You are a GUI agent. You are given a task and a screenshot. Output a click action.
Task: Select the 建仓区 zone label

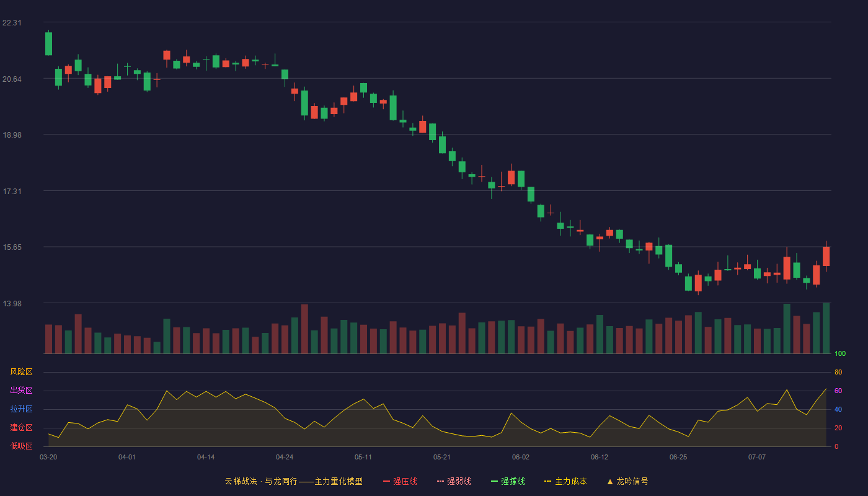click(x=21, y=428)
